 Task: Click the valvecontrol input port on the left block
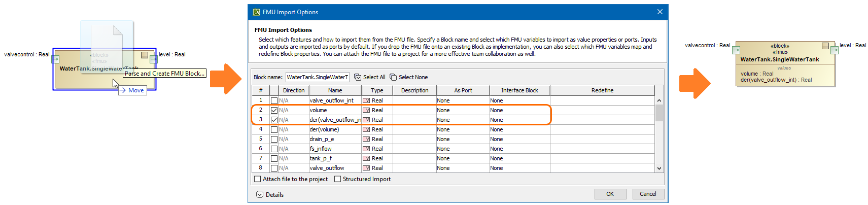pos(56,59)
